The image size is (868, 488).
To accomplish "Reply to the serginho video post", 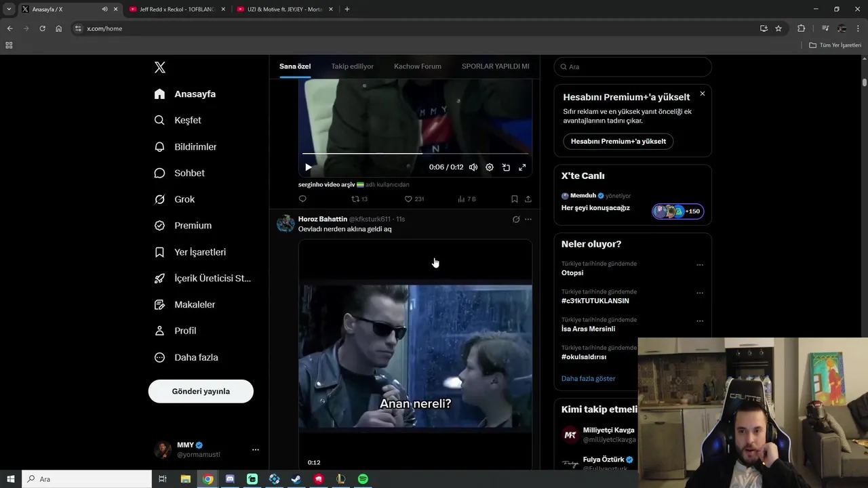I will (x=302, y=199).
